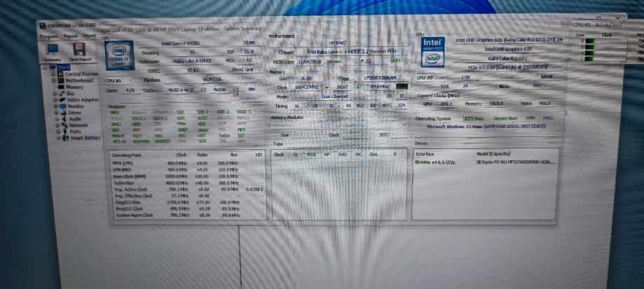Click the Turbo Max operating point row
Viewport: 644px width, 289px height.
click(188, 183)
